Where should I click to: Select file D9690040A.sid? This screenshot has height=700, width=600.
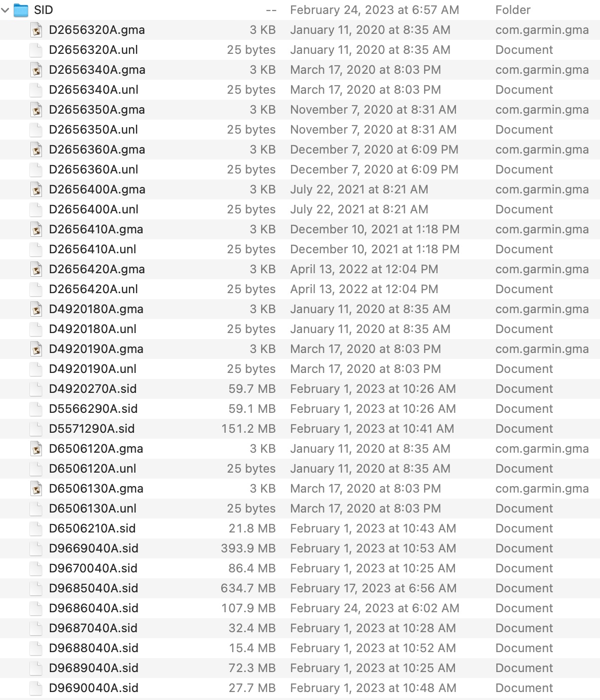300,688
